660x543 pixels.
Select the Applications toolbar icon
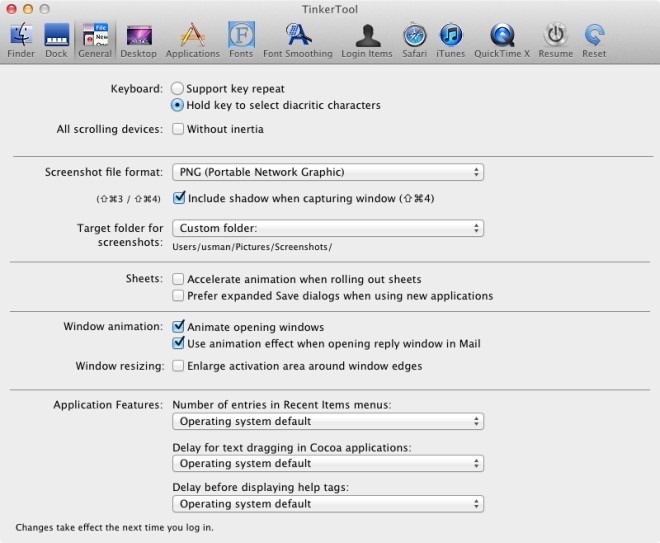192,40
